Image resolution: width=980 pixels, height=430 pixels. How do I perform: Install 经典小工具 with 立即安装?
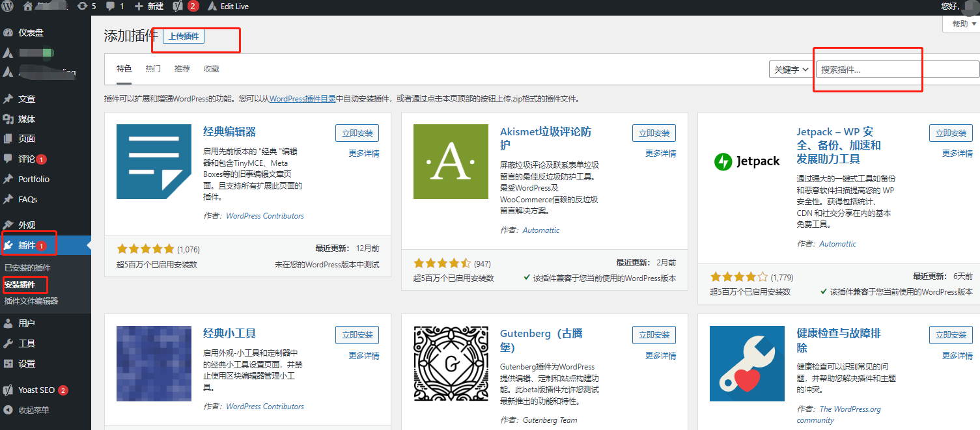357,334
